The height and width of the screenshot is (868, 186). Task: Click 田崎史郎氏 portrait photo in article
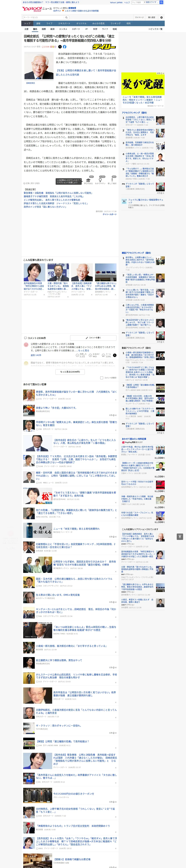(x=39, y=66)
